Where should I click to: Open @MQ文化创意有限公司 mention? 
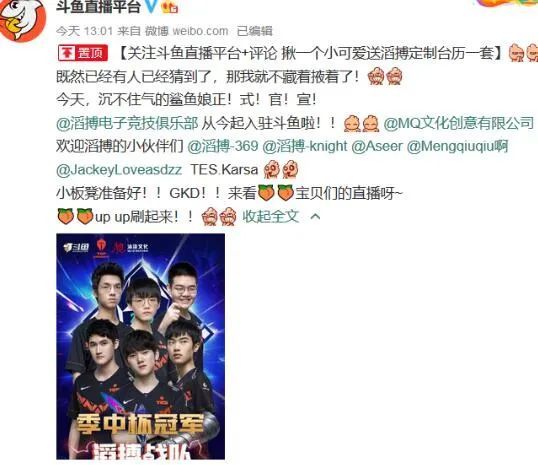click(459, 124)
